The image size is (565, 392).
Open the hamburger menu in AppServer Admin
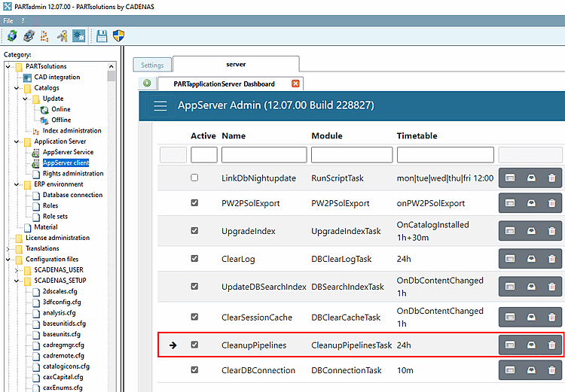[x=160, y=105]
